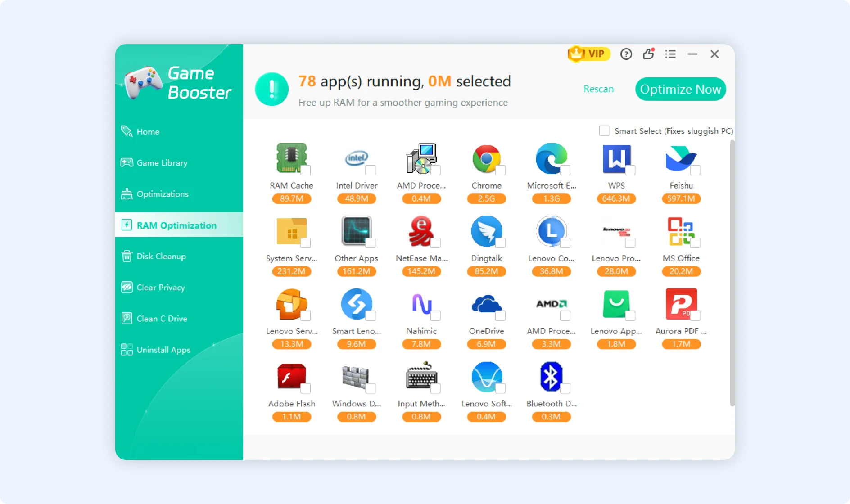This screenshot has width=850, height=504.
Task: Open Uninstall Apps section
Action: (179, 350)
